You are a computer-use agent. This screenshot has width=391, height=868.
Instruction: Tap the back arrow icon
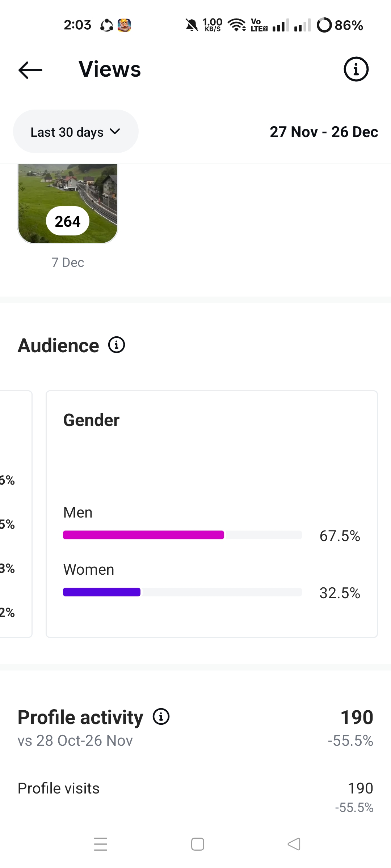(x=30, y=70)
